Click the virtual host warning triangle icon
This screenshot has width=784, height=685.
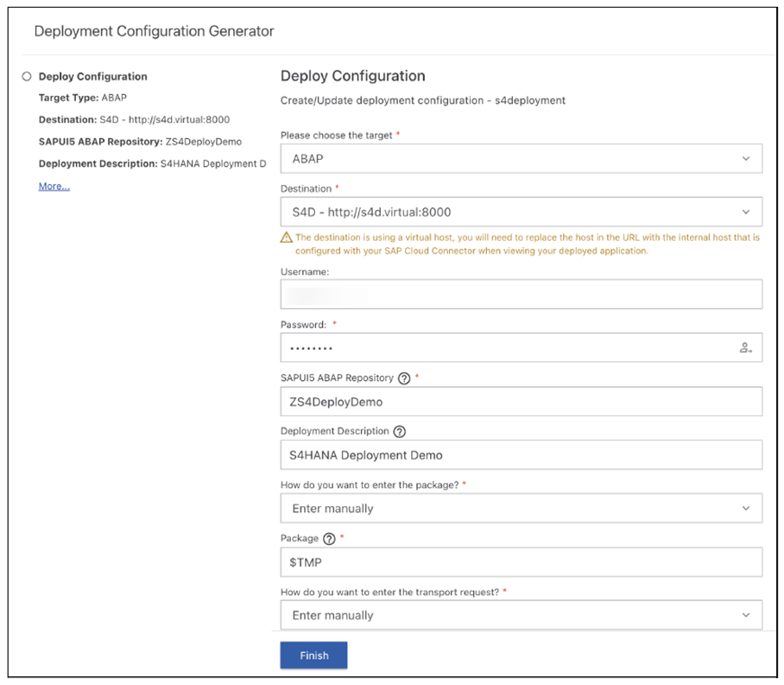coord(287,238)
